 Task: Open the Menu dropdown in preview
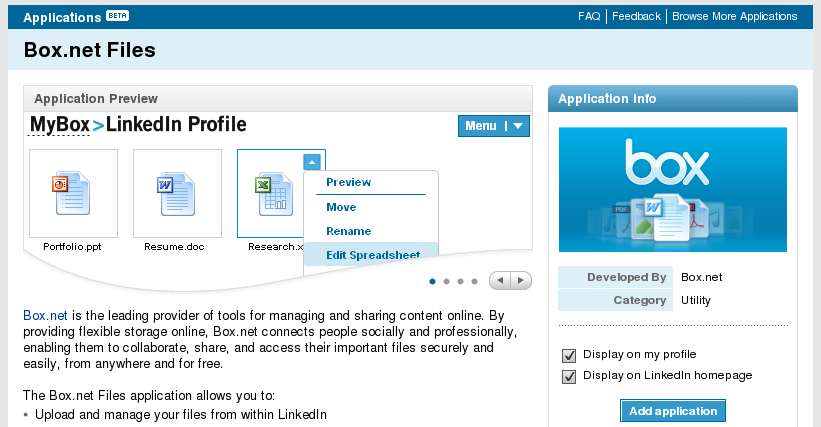(x=493, y=126)
